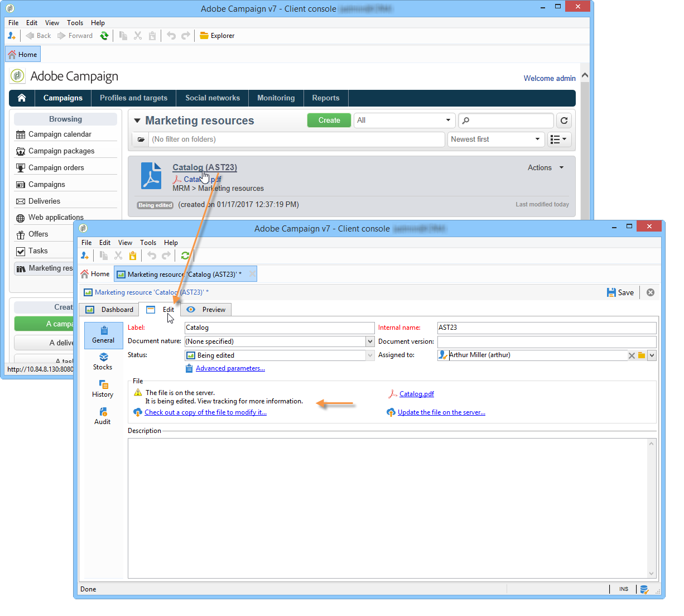Click the add operator icon in the front toolbar
The height and width of the screenshot is (616, 684).
pyautogui.click(x=85, y=256)
